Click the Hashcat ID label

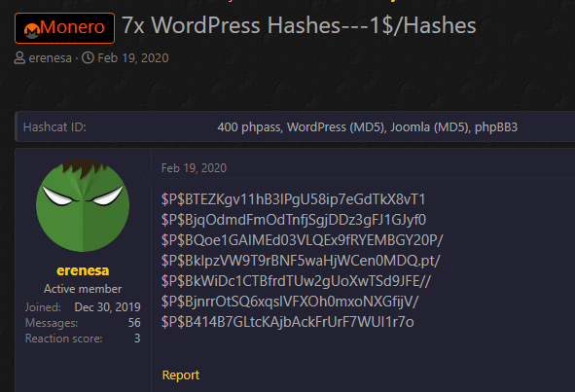54,127
